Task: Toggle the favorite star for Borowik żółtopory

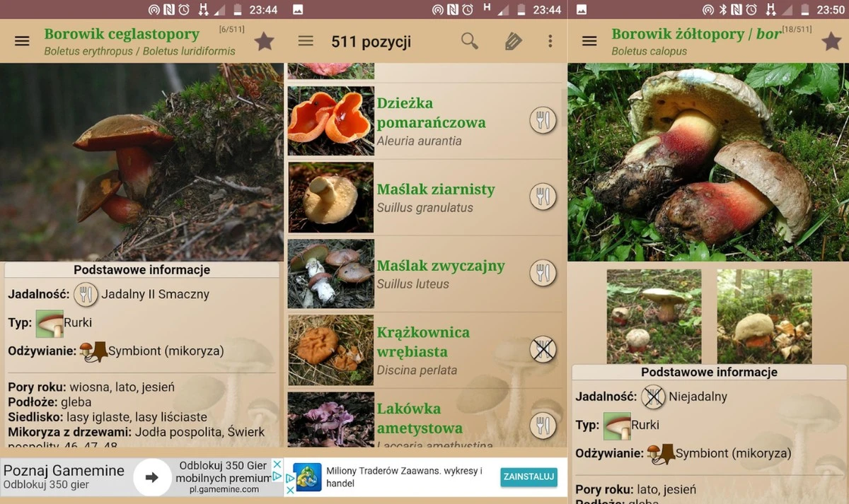Action: click(831, 41)
